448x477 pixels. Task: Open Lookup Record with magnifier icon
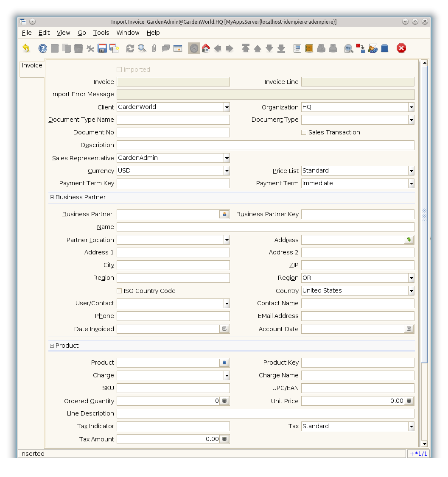(x=142, y=48)
